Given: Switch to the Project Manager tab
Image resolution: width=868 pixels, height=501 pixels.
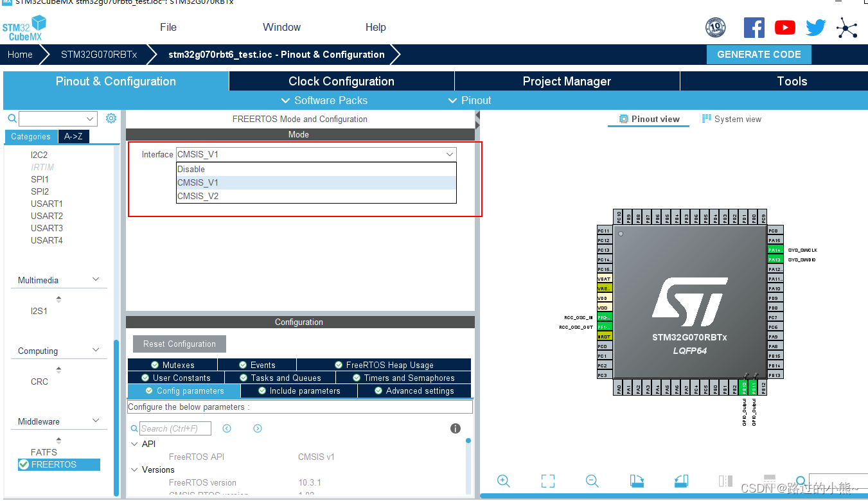Looking at the screenshot, I should point(567,81).
